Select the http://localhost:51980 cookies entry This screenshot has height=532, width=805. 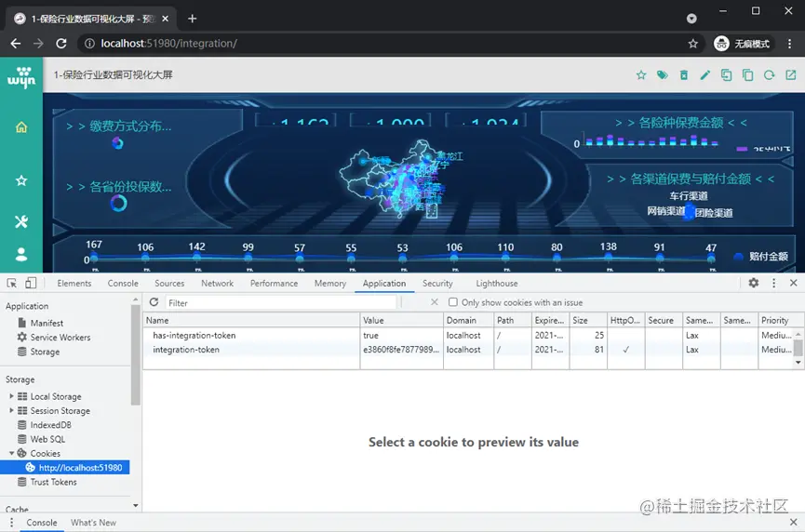coord(65,467)
